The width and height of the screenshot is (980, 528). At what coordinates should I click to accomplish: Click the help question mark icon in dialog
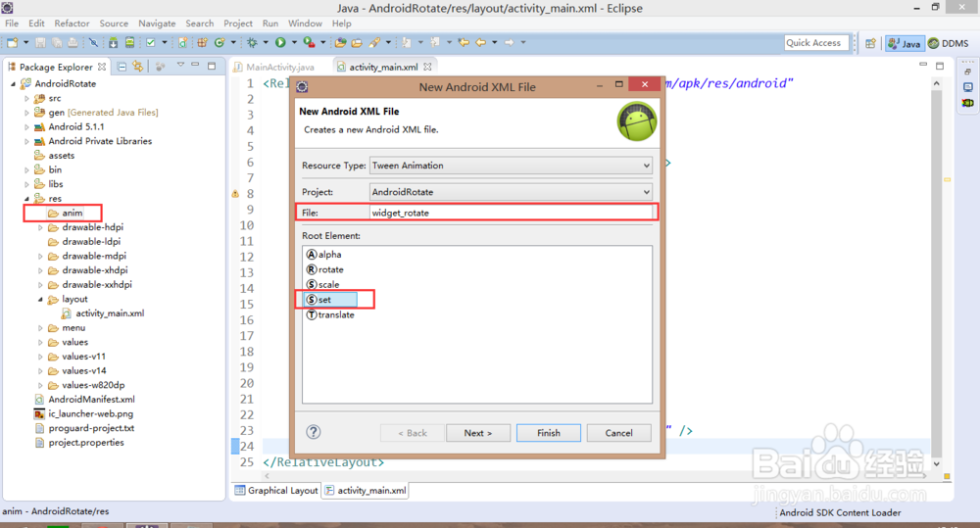click(314, 432)
